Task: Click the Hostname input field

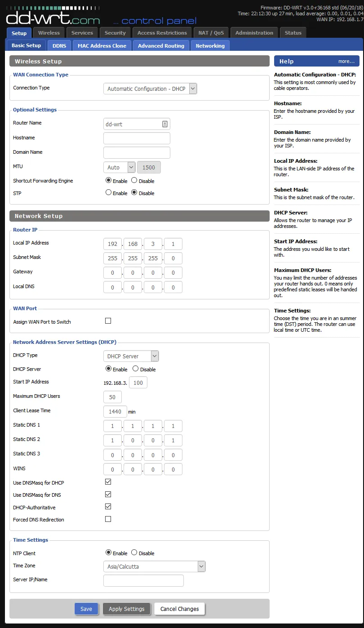Action: click(137, 138)
